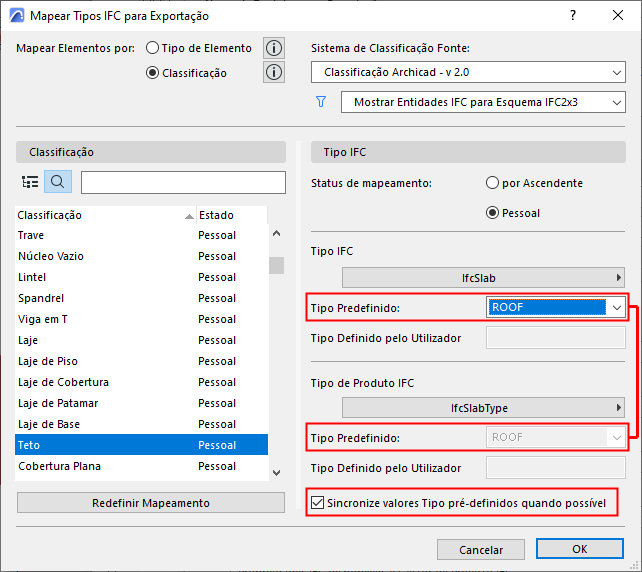The image size is (642, 572).
Task: Switch to tree view list icon
Action: pyautogui.click(x=30, y=182)
